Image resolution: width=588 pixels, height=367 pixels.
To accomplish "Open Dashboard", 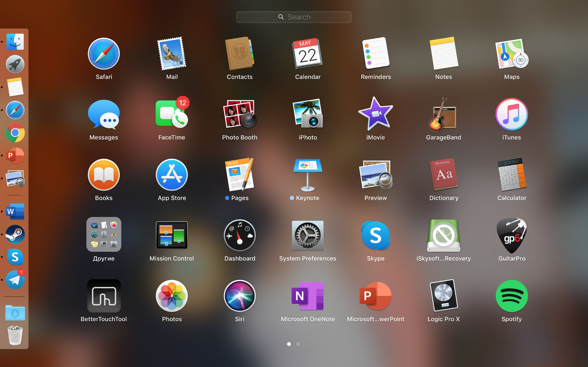I will coord(240,235).
